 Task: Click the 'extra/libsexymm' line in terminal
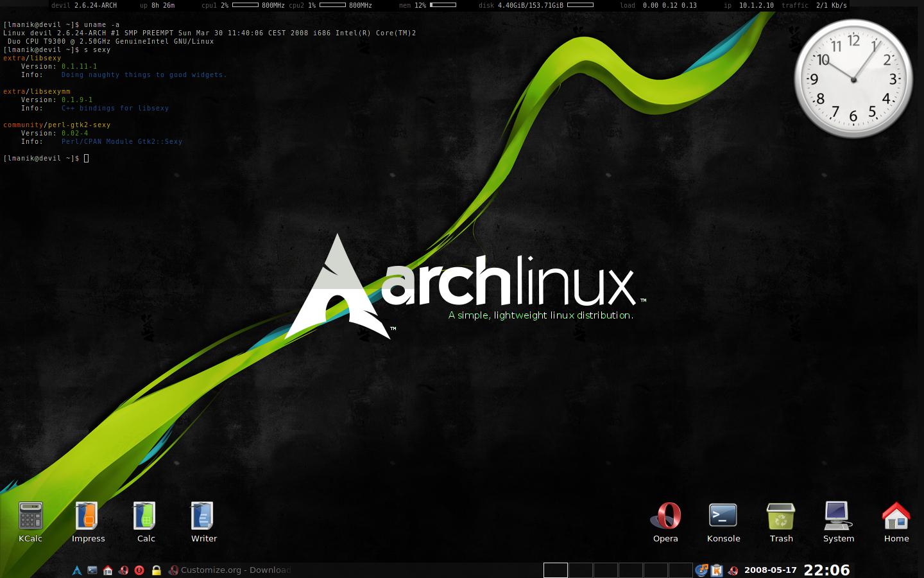[37, 91]
